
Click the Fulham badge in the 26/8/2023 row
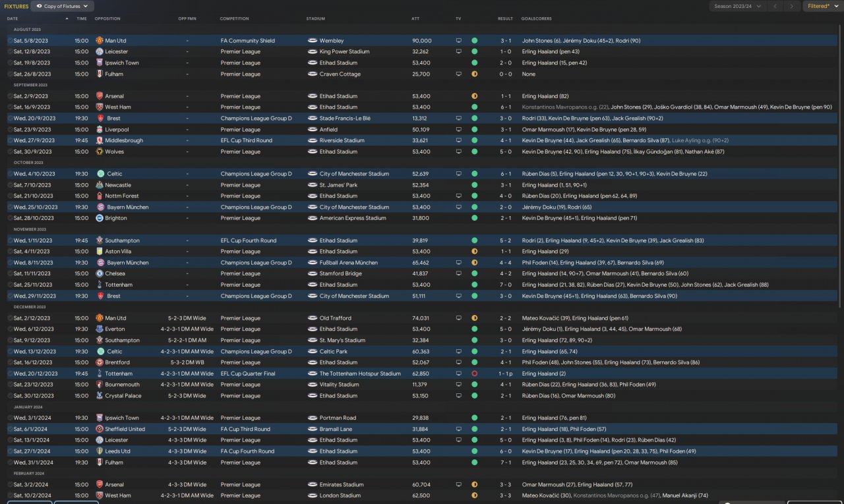(x=100, y=74)
